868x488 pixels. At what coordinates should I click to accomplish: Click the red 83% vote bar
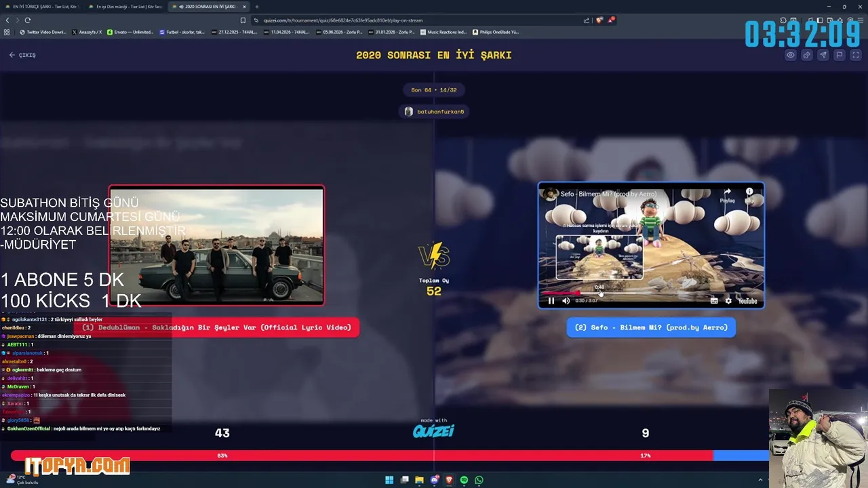coord(361,455)
